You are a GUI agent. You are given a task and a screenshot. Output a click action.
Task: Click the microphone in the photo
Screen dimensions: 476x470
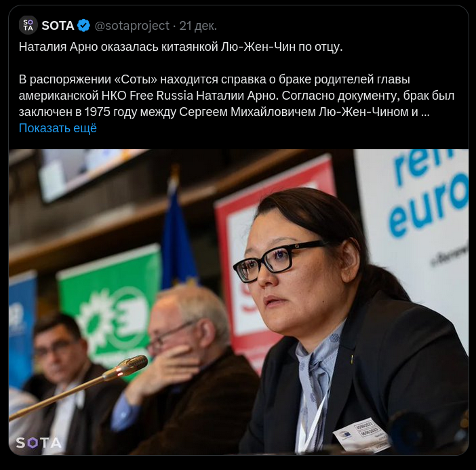79,387
